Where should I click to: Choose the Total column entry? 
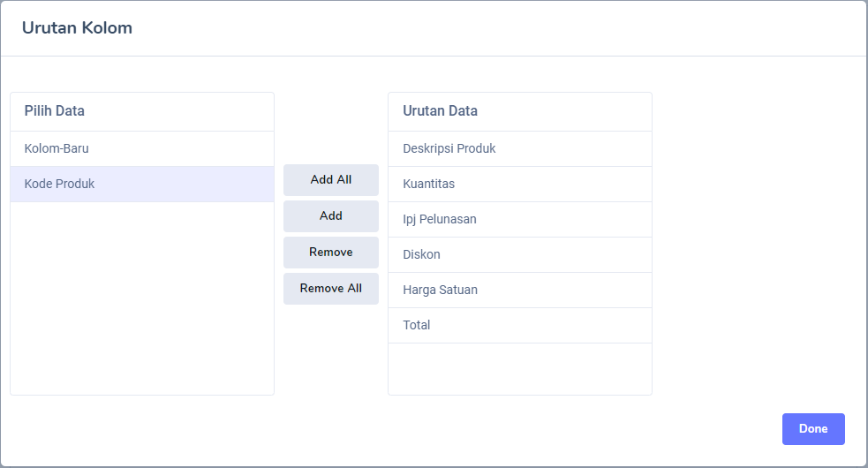[x=519, y=325]
